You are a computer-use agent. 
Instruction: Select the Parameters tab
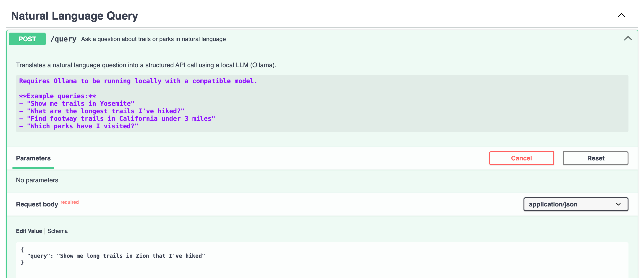click(x=33, y=158)
